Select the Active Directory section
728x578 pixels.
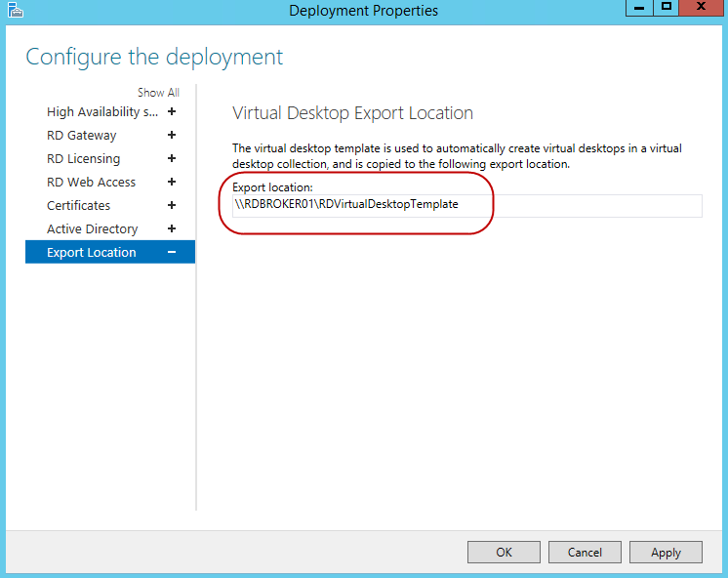[x=92, y=229]
